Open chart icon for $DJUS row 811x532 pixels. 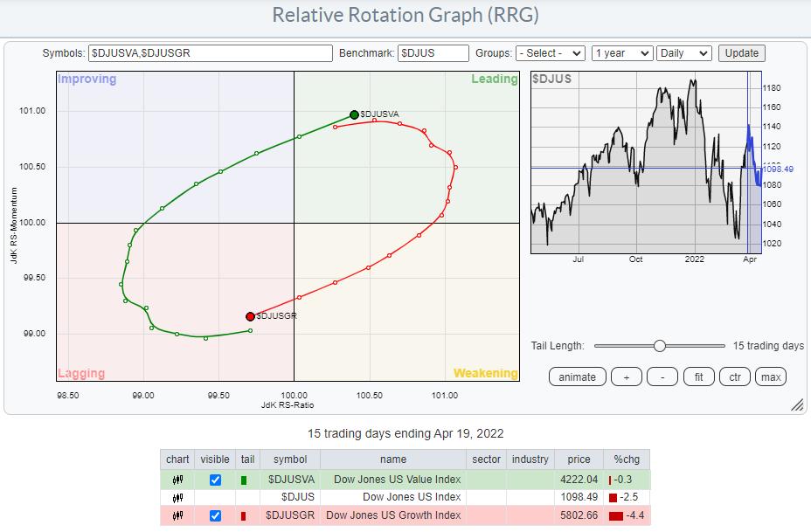(177, 498)
